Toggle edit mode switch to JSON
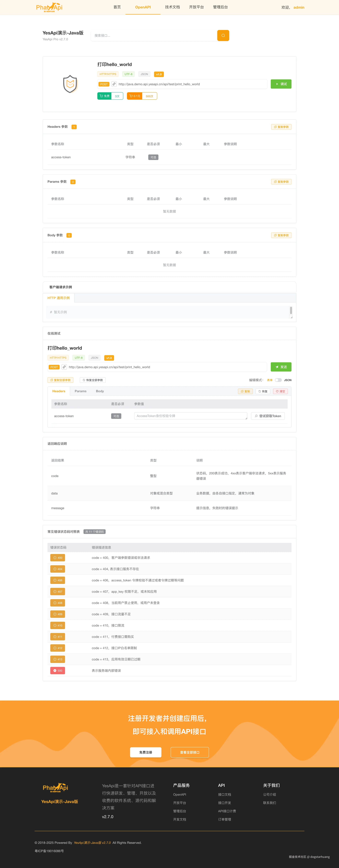This screenshot has height=868, width=339. click(278, 380)
